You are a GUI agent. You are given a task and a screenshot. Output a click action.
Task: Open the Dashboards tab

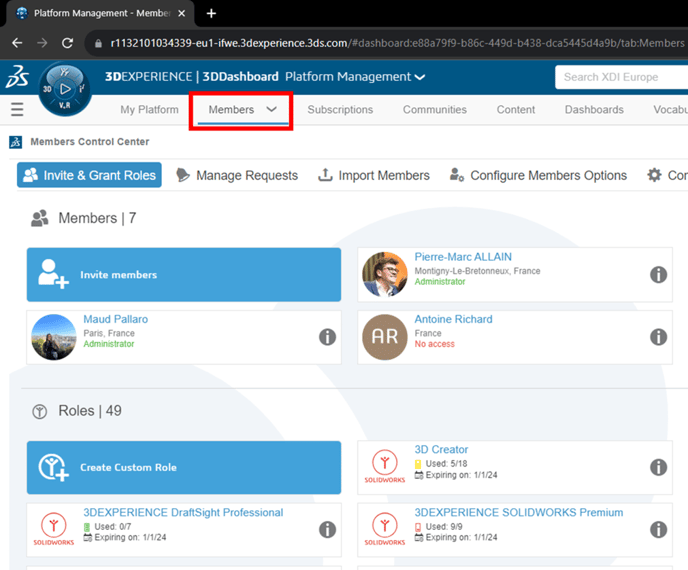(594, 110)
